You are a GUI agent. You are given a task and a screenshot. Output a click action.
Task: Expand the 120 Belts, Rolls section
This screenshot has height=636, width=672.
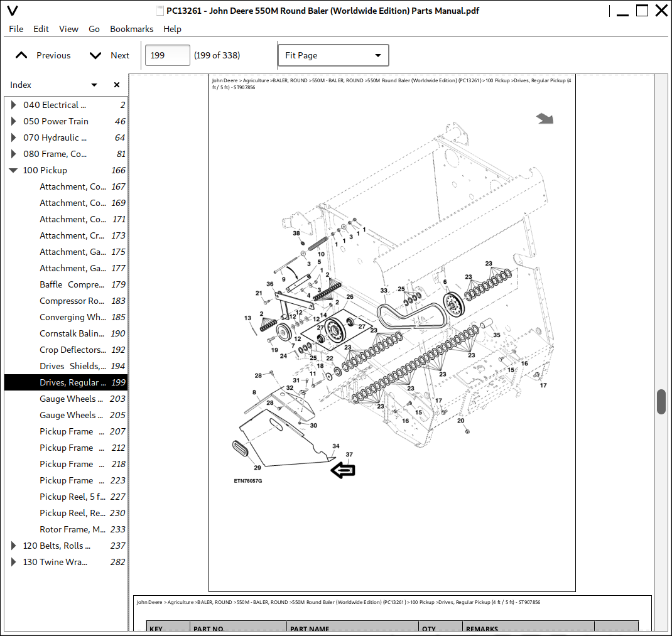click(x=13, y=546)
